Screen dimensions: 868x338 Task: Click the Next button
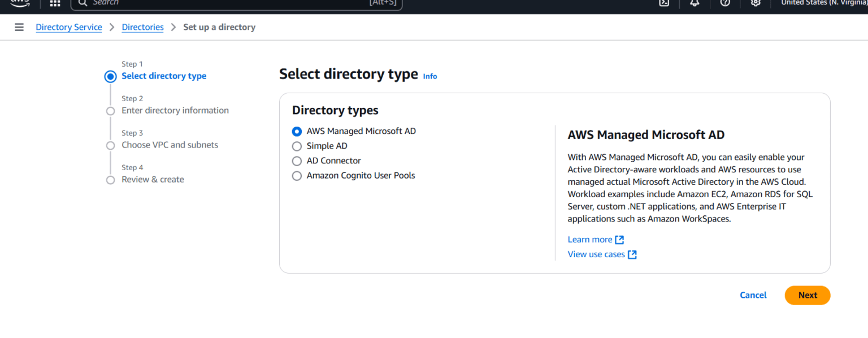(807, 295)
